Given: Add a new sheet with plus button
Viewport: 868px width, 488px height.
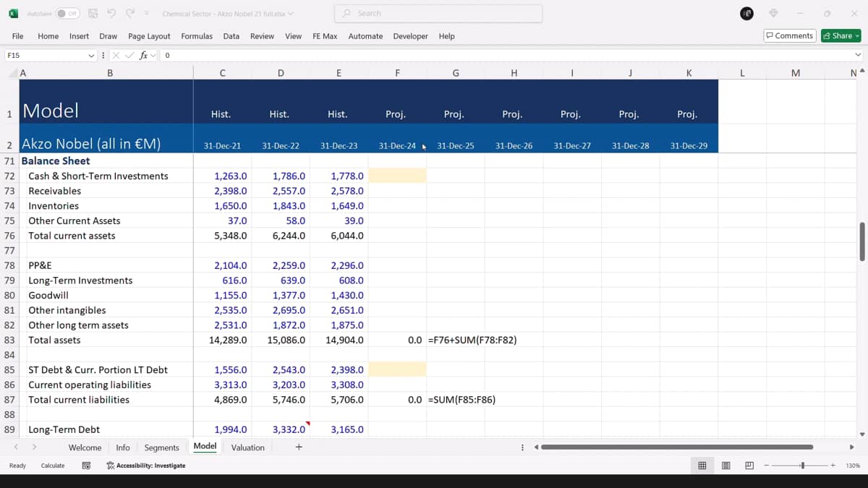Looking at the screenshot, I should (299, 448).
